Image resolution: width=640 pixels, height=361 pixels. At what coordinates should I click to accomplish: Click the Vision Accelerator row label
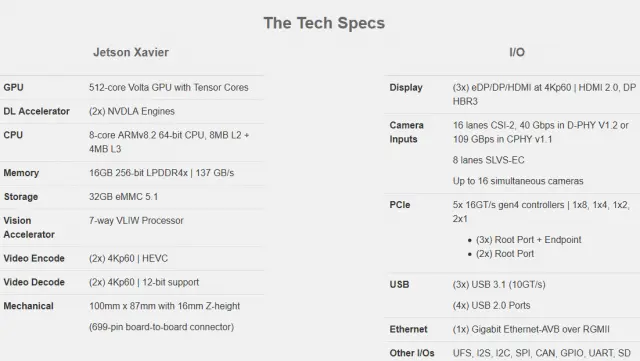29,227
